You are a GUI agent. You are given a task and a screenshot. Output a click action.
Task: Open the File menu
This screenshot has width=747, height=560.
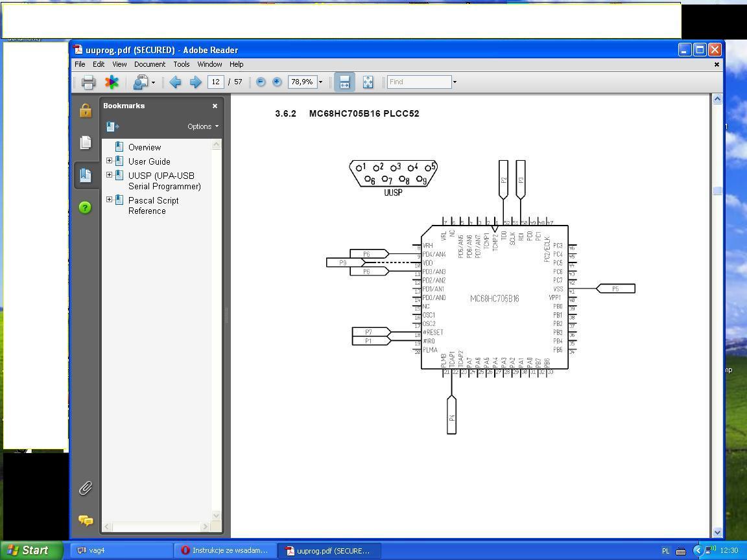click(x=80, y=64)
